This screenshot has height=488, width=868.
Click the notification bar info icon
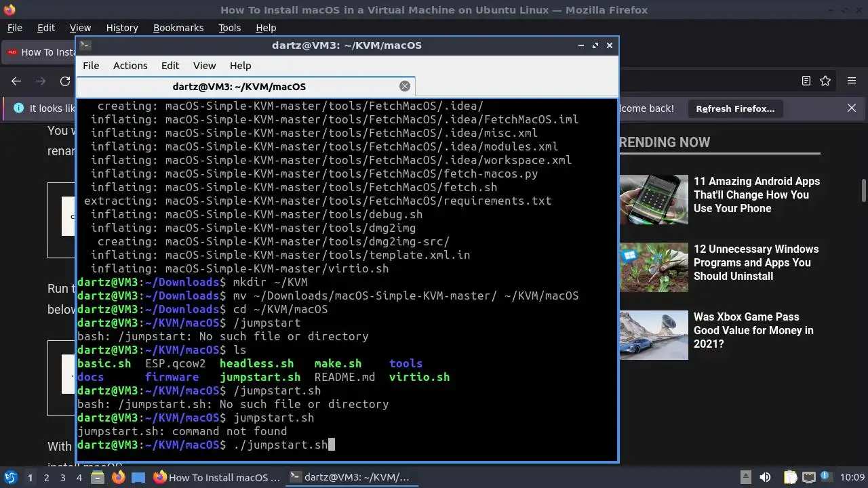pos(18,108)
